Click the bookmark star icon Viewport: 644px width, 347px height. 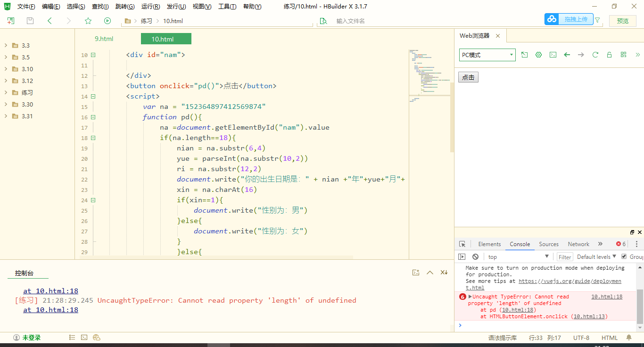88,21
